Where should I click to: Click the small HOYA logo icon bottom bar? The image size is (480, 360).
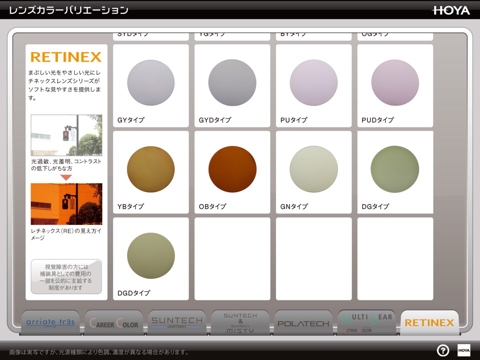tap(464, 350)
